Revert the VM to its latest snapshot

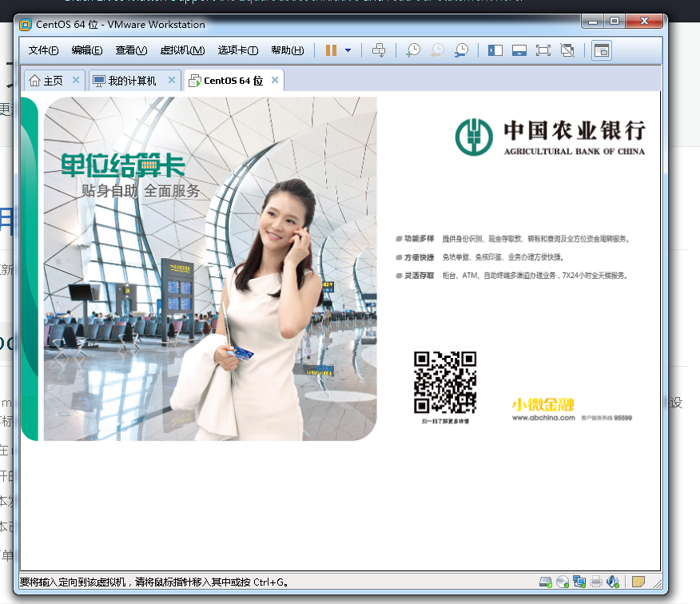(x=437, y=50)
